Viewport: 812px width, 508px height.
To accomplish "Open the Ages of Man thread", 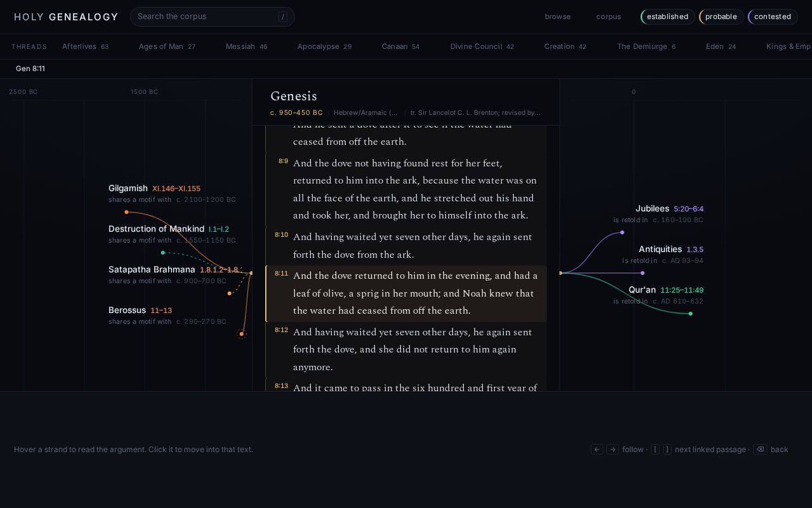I will tap(167, 46).
